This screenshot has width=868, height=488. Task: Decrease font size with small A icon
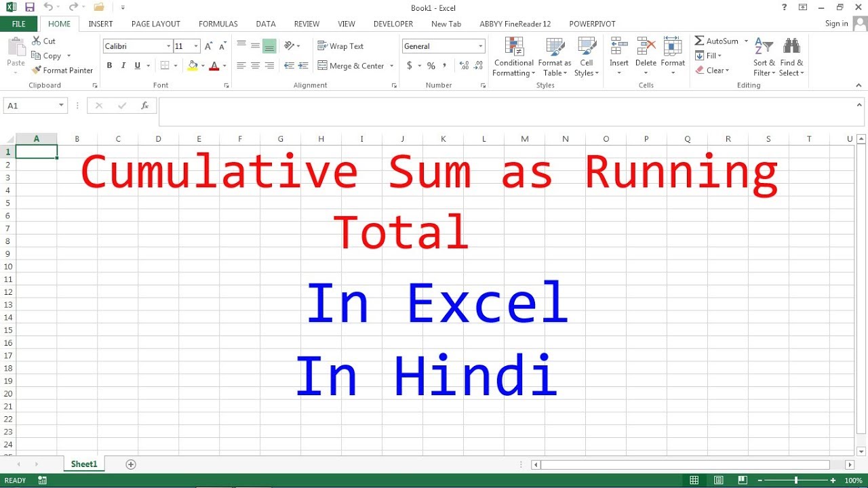(x=222, y=46)
